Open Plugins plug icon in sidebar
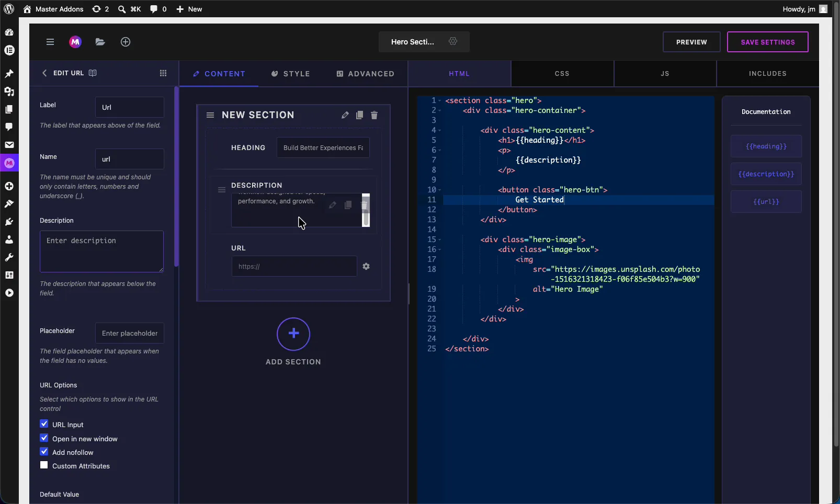The image size is (840, 504). 9,222
